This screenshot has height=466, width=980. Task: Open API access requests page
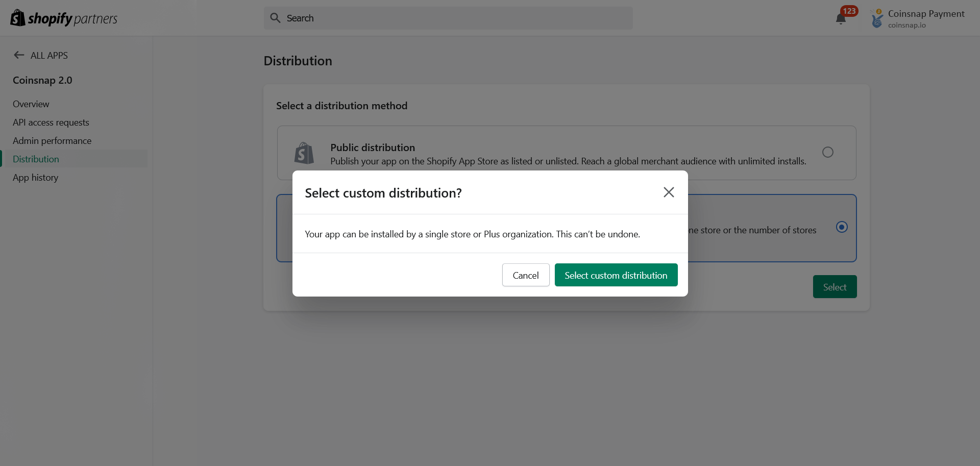point(51,122)
